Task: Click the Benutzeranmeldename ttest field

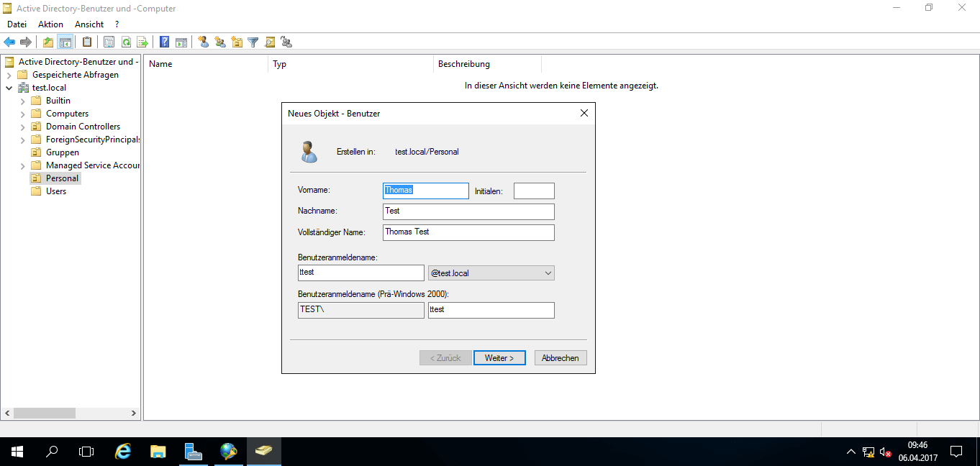Action: tap(361, 273)
